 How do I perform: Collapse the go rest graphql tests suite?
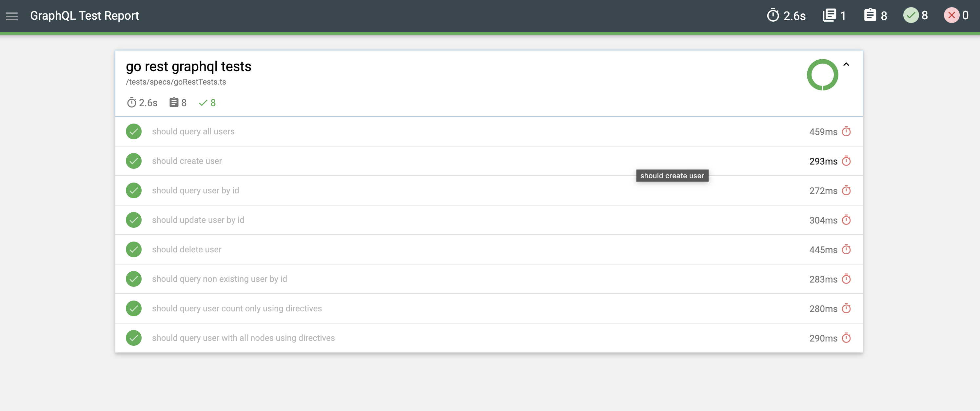[x=846, y=64]
